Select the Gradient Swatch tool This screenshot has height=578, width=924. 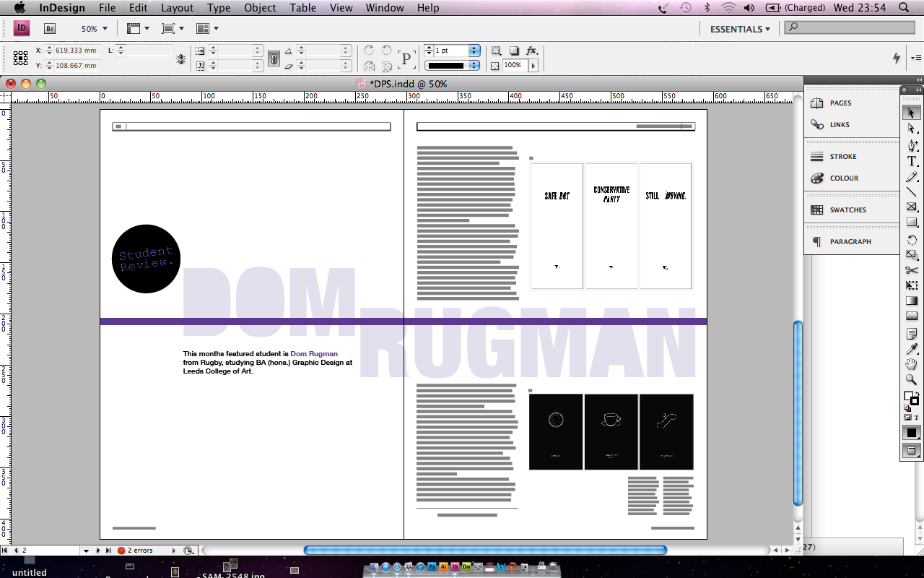point(911,301)
